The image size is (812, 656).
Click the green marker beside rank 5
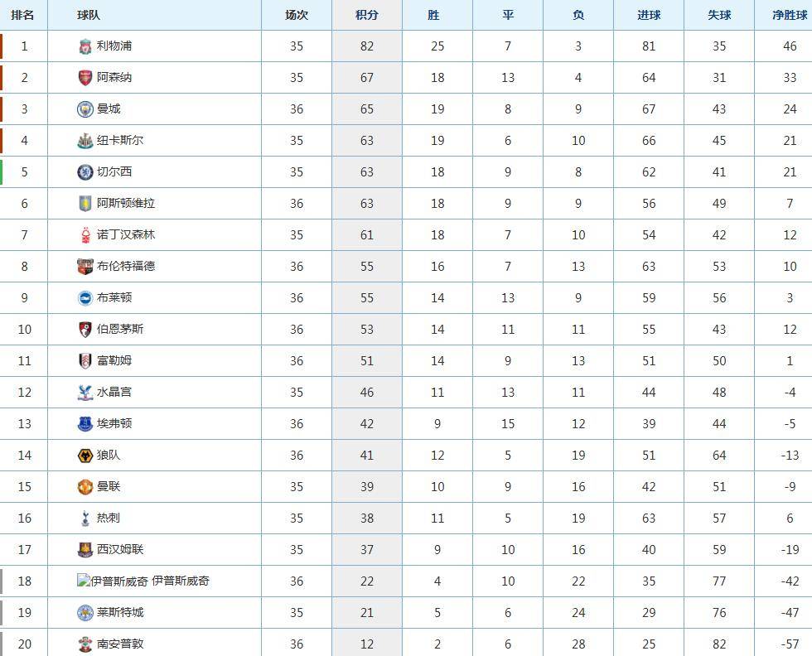[x=2, y=172]
